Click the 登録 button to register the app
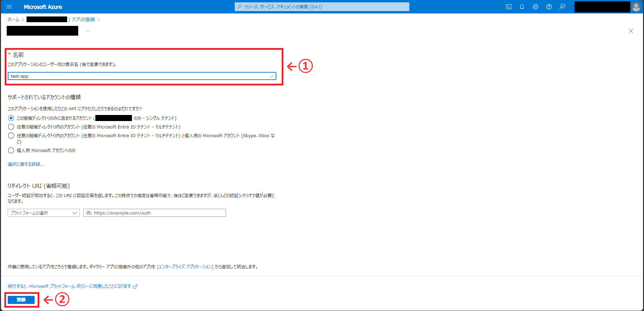 [x=21, y=299]
